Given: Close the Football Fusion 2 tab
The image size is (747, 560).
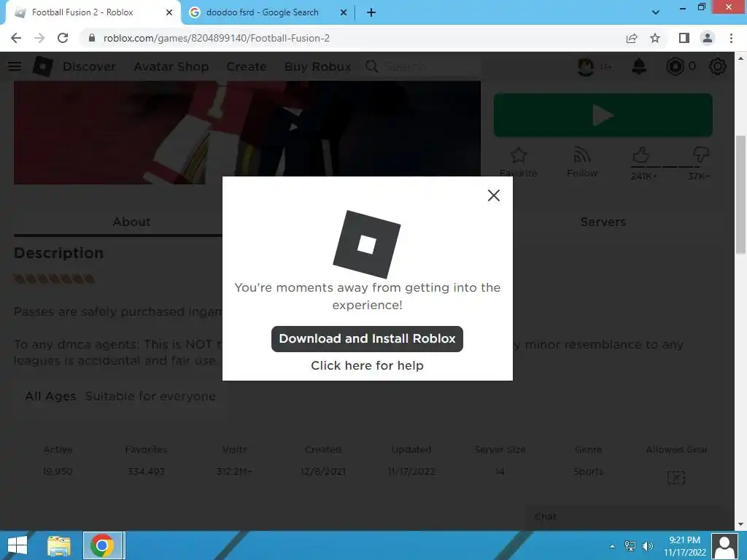Looking at the screenshot, I should point(169,12).
